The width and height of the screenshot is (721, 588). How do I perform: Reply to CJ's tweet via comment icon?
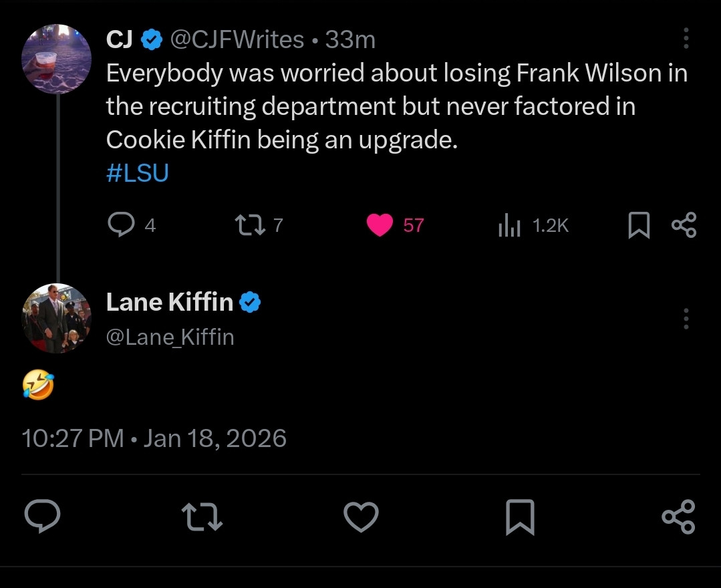121,225
